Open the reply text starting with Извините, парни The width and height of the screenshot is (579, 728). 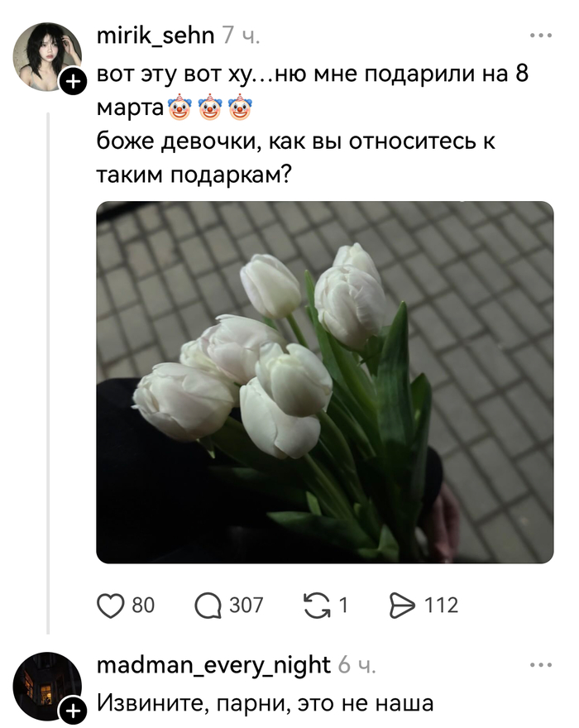(x=266, y=703)
